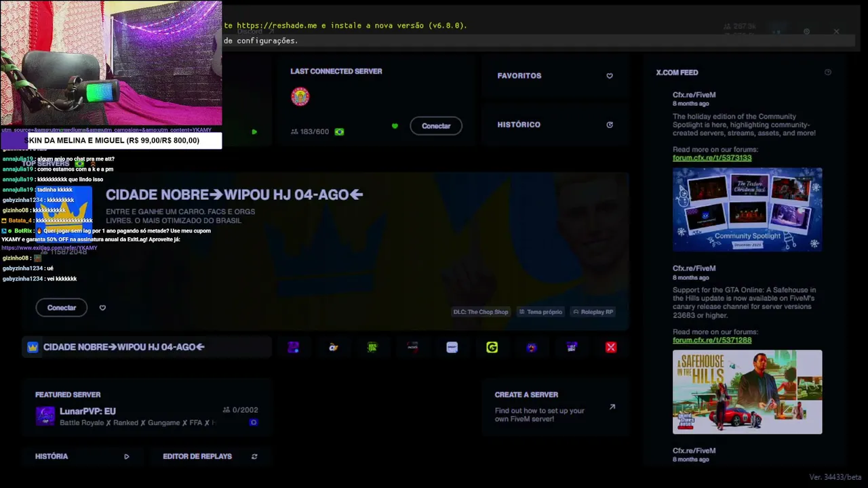Favorite Cidade Nobre with the heart next to Conectar
Viewport: 868px width, 488px height.
102,308
